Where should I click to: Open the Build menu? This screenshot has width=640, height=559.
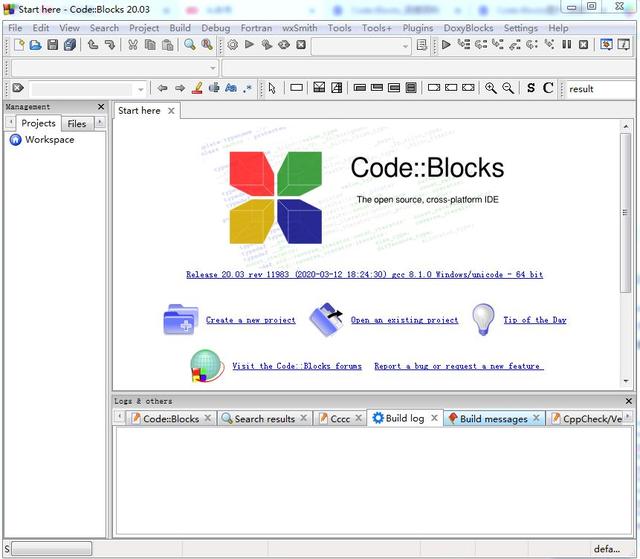[x=180, y=28]
